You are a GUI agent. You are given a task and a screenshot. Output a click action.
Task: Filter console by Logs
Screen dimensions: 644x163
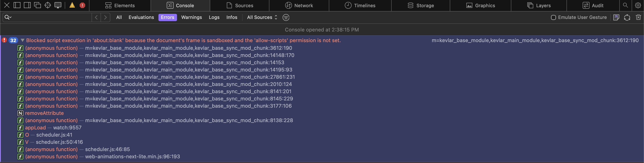pos(214,17)
